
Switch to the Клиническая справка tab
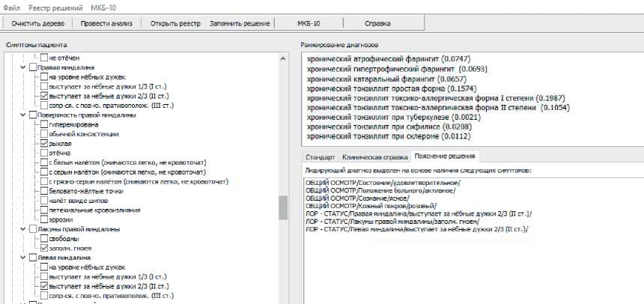click(x=374, y=157)
